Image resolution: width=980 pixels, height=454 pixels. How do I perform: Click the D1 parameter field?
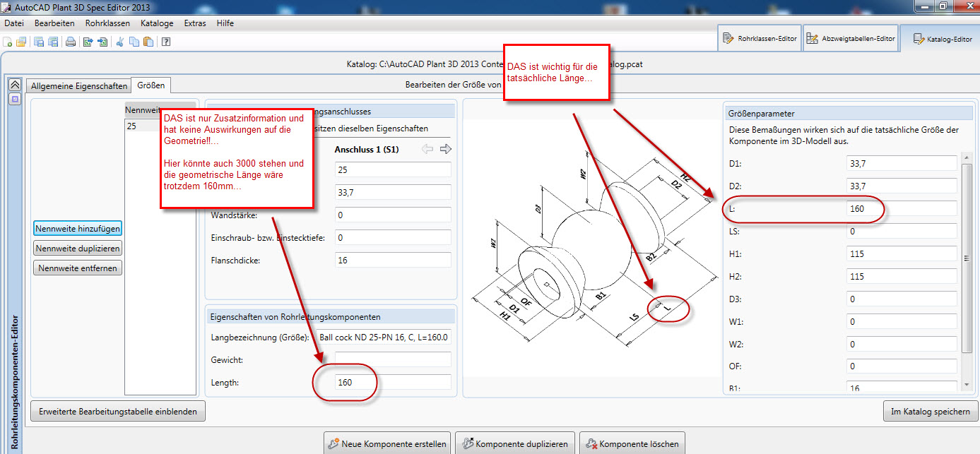coord(902,164)
